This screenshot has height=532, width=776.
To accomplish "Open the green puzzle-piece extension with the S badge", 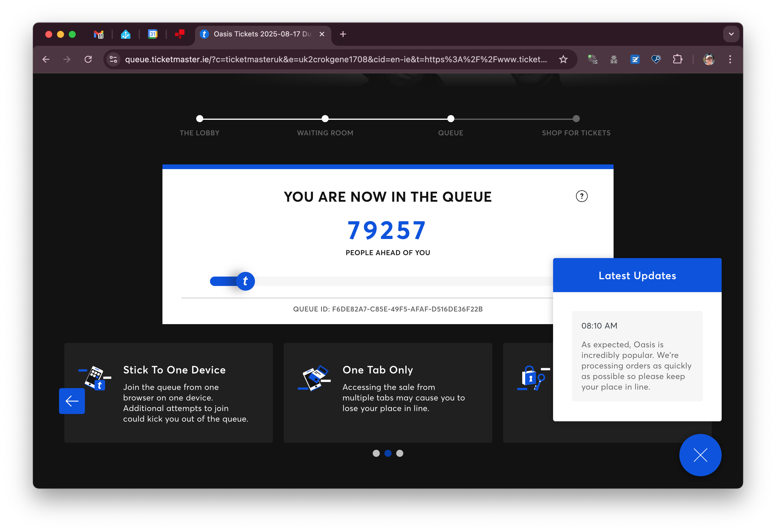I will tap(592, 59).
